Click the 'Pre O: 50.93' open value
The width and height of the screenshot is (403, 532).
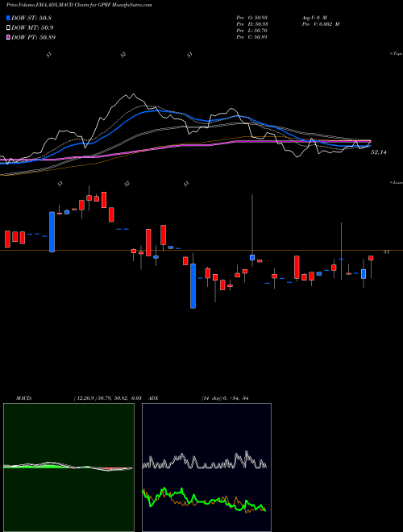(252, 17)
